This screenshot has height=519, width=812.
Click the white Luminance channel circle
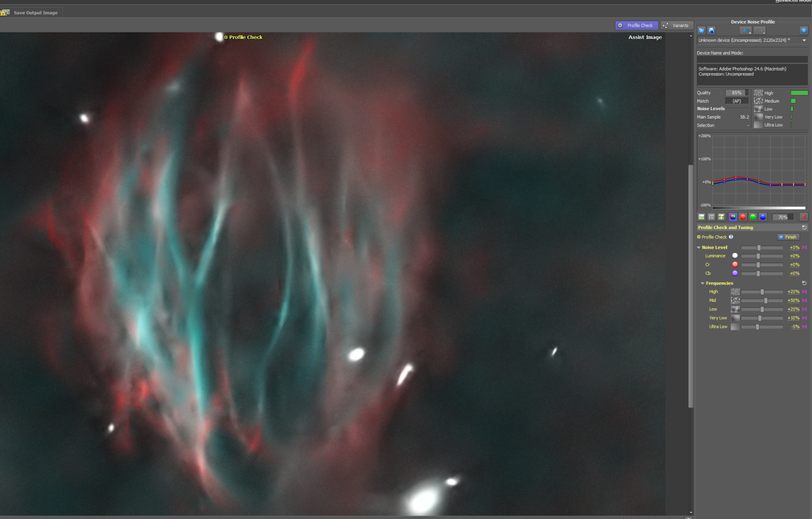pyautogui.click(x=735, y=256)
